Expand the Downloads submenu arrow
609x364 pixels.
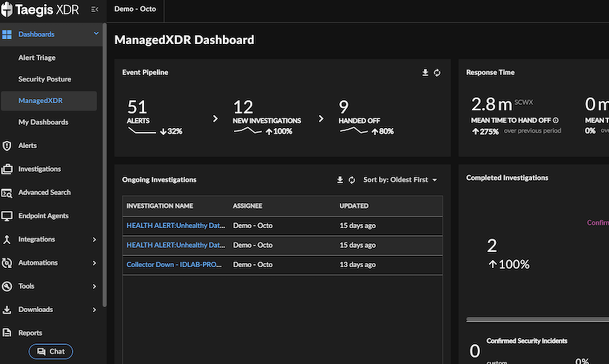[94, 310]
